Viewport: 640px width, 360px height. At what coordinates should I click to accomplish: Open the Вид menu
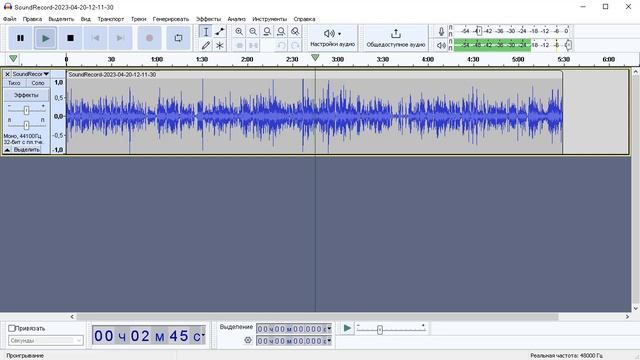click(85, 19)
